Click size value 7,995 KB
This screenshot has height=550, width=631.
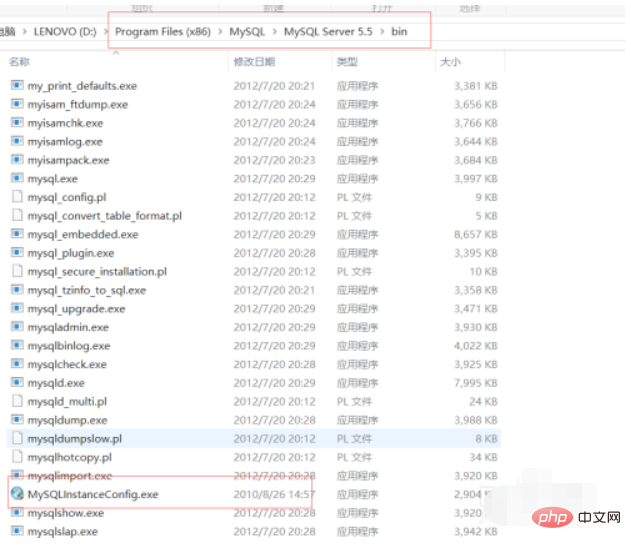click(x=476, y=383)
